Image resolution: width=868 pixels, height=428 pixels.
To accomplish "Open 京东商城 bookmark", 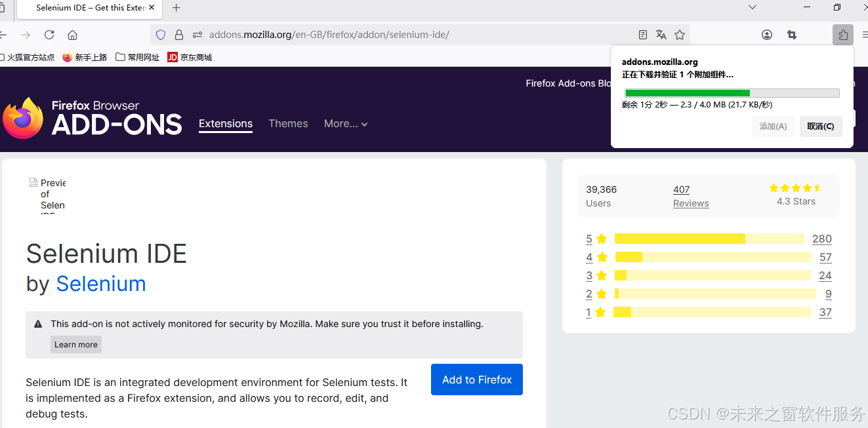I will (x=190, y=58).
